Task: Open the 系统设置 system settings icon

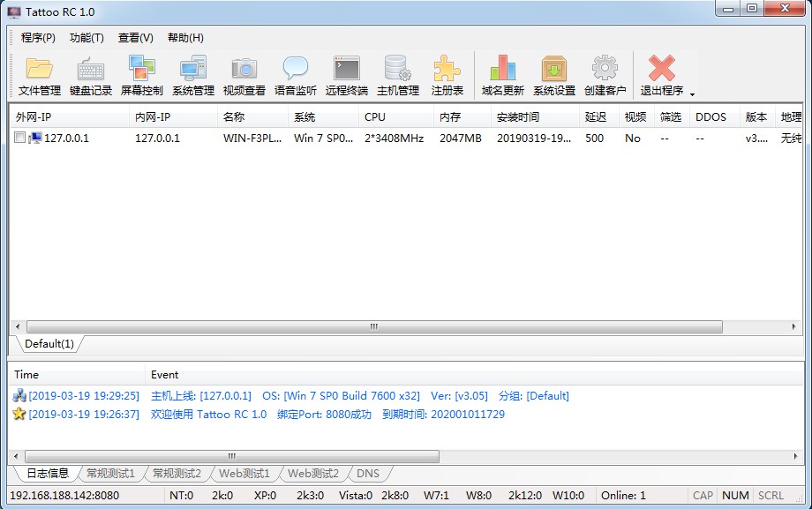Action: click(554, 68)
